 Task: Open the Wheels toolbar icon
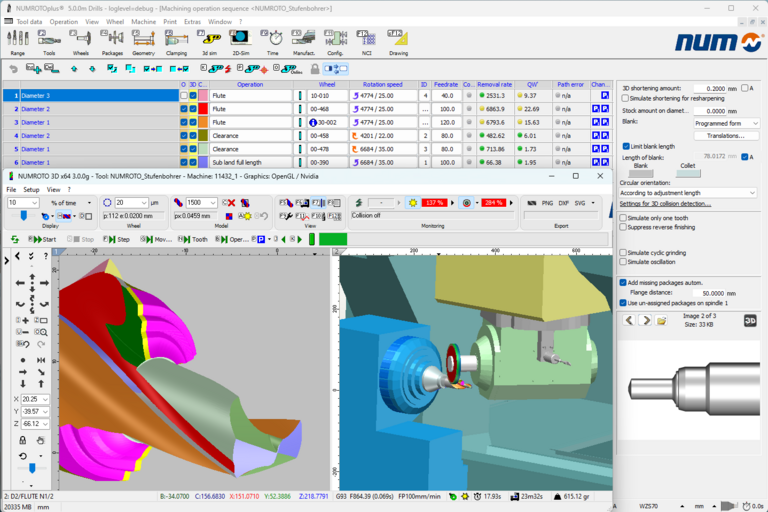click(x=80, y=41)
